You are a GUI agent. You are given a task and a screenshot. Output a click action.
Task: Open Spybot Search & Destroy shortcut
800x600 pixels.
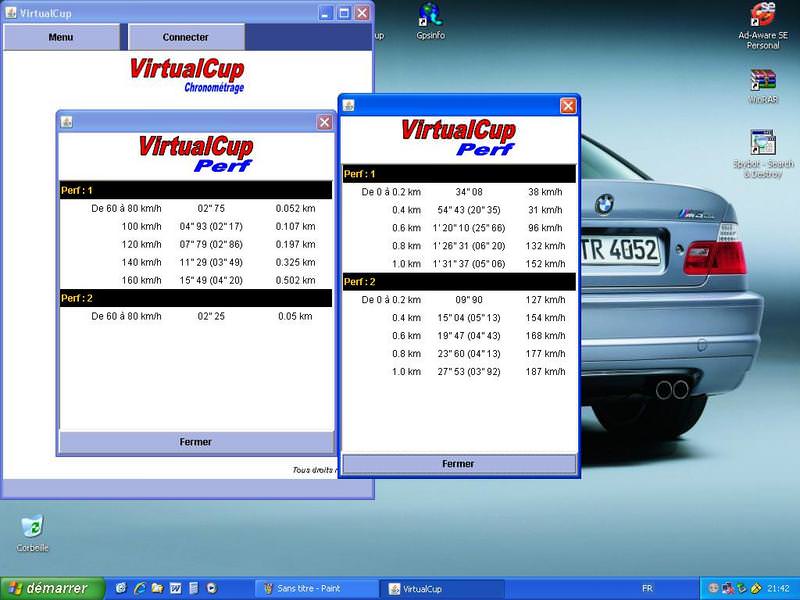pos(763,153)
